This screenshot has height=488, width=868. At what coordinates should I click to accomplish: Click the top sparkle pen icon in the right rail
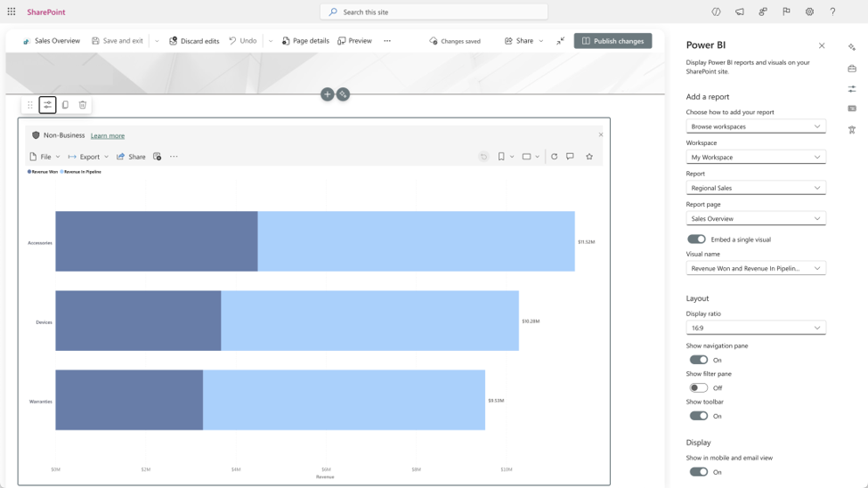[x=852, y=47]
